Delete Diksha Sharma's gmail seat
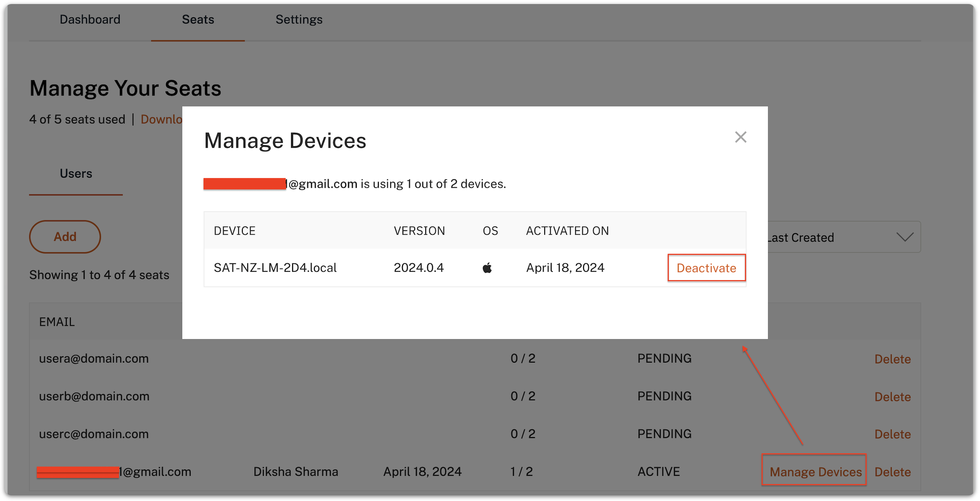 pyautogui.click(x=893, y=471)
